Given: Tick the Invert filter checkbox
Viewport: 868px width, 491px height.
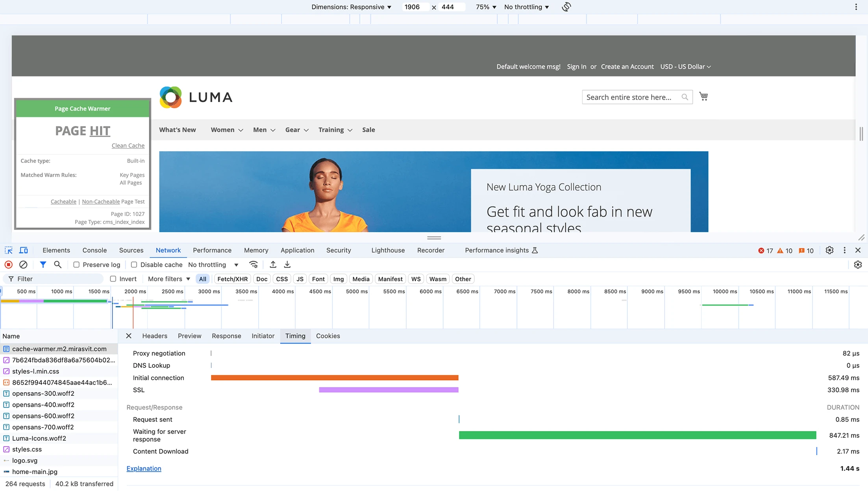Looking at the screenshot, I should (x=113, y=279).
